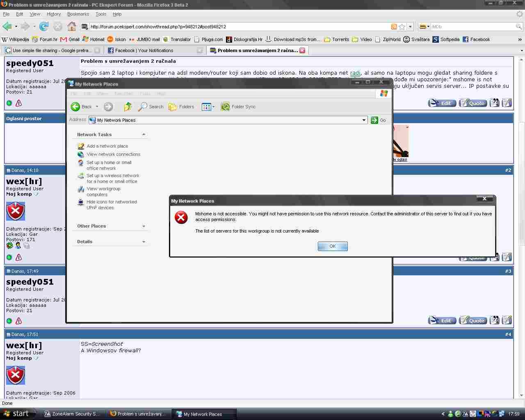The height and width of the screenshot is (420, 525).
Task: Expand the Address bar dropdown arrow
Action: click(364, 120)
